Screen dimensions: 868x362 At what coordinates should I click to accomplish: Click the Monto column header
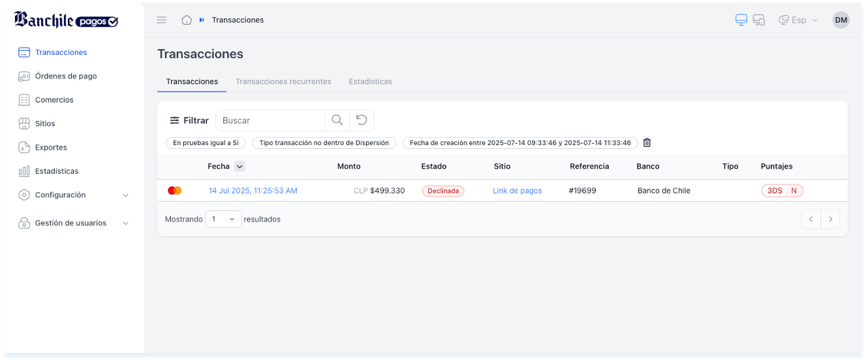tap(349, 167)
